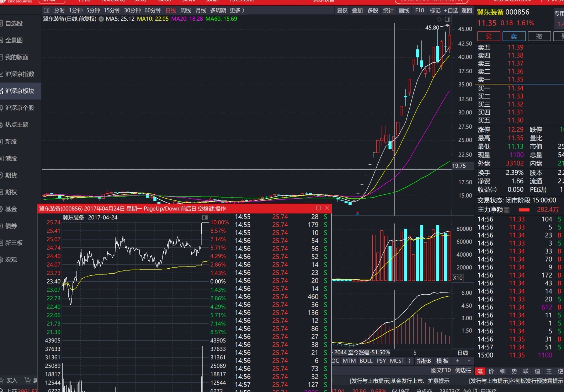This screenshot has height=392, width=564.
Task: Open the 自选股 watchlist sidebar item
Action: [14, 23]
